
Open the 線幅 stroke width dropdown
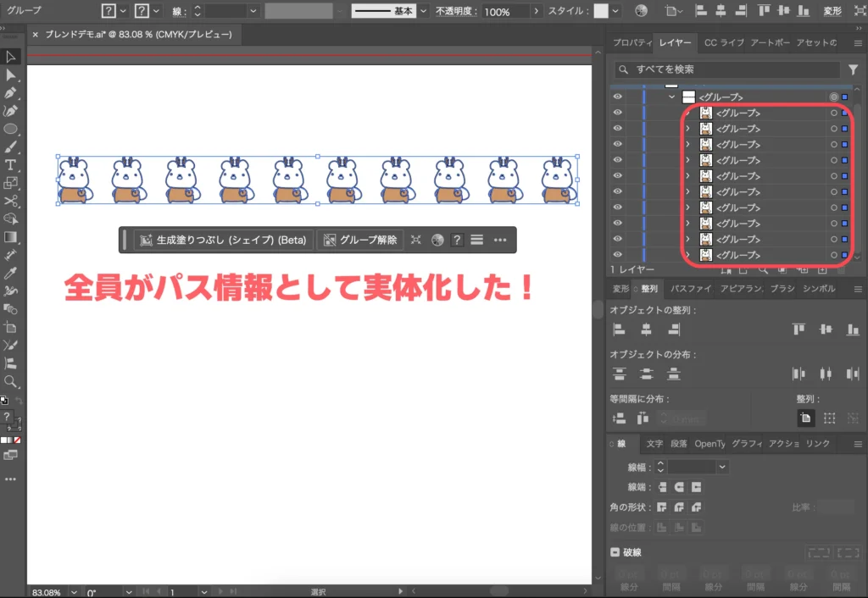(722, 467)
